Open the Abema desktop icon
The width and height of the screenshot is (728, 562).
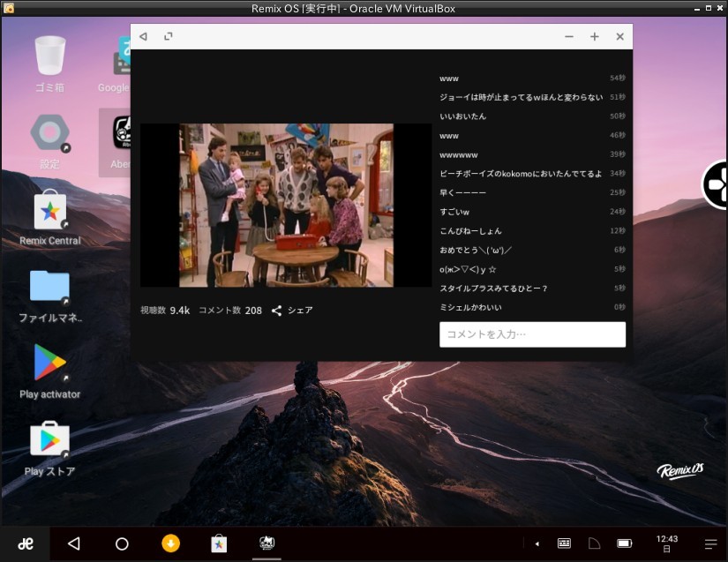116,142
